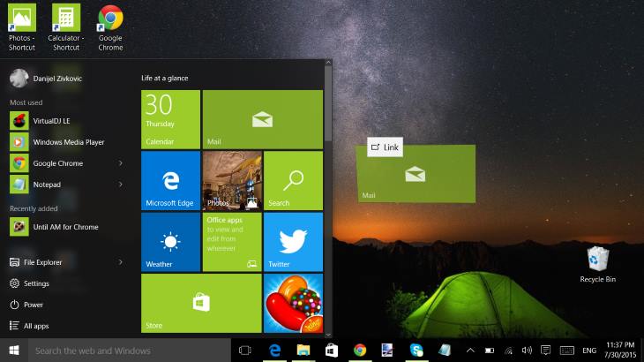Click the Most used section label

[x=26, y=102]
